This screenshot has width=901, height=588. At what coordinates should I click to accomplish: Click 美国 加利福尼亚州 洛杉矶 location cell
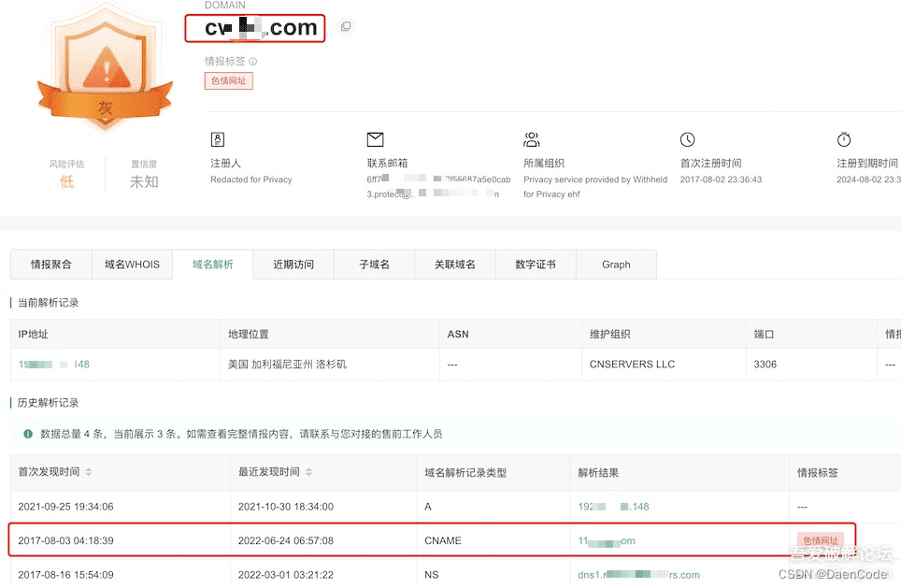pyautogui.click(x=287, y=364)
